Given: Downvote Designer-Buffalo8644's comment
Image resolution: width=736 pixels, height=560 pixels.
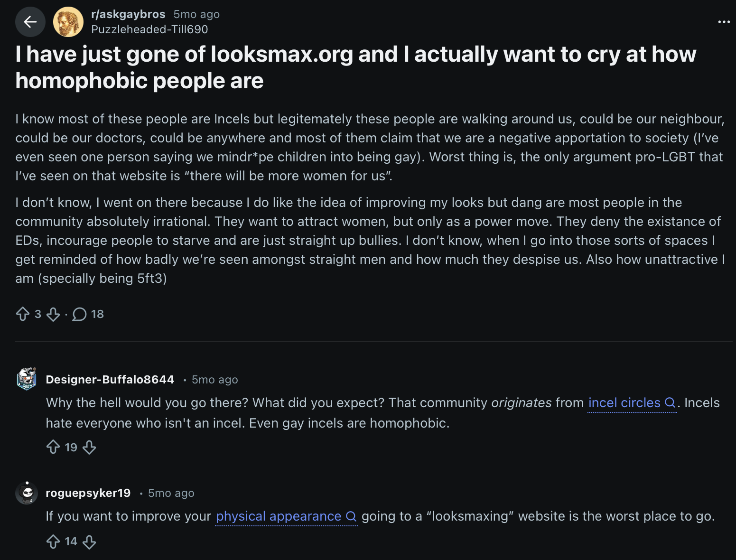Looking at the screenshot, I should tap(89, 447).
